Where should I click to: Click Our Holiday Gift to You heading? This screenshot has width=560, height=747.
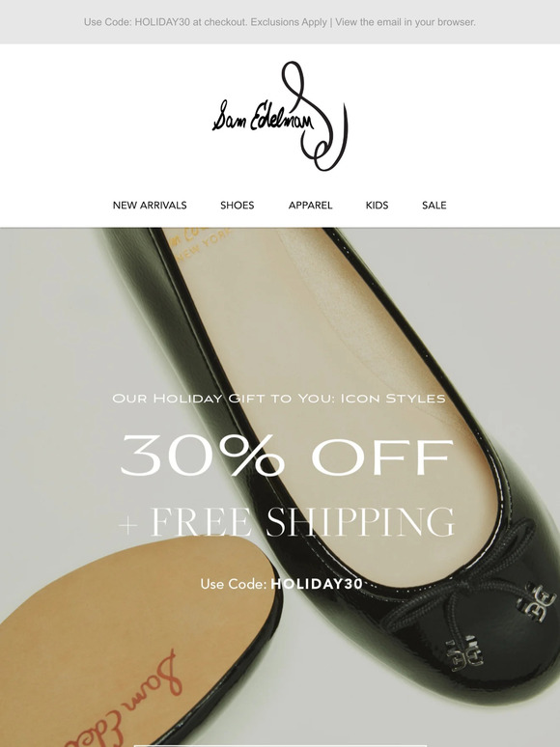[x=279, y=398]
